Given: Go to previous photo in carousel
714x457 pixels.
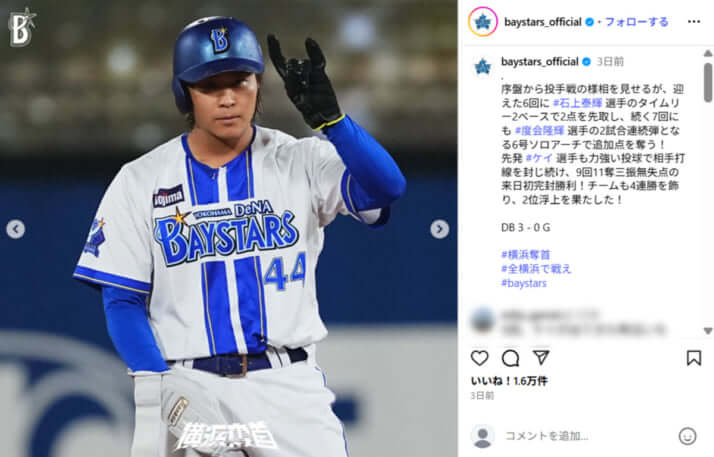Looking at the screenshot, I should pos(15,229).
